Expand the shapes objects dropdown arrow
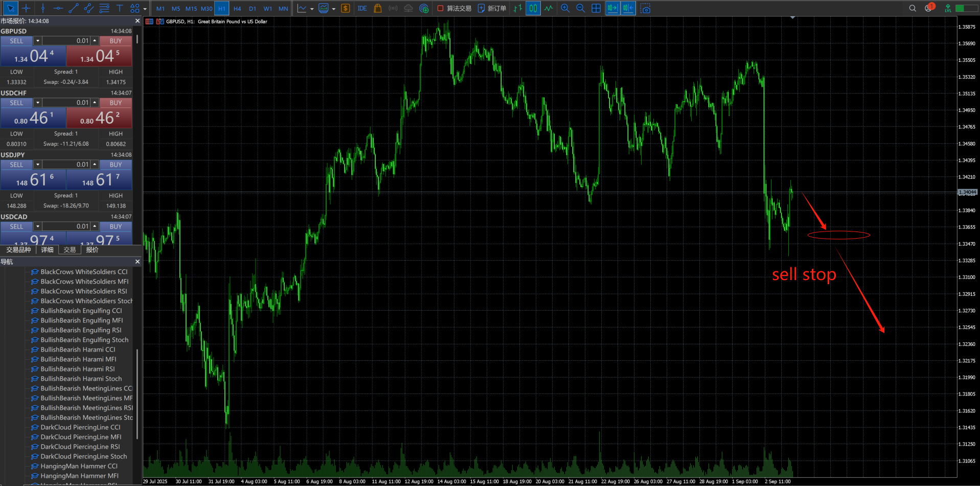Screen dimensions: 980x486 coord(145,9)
